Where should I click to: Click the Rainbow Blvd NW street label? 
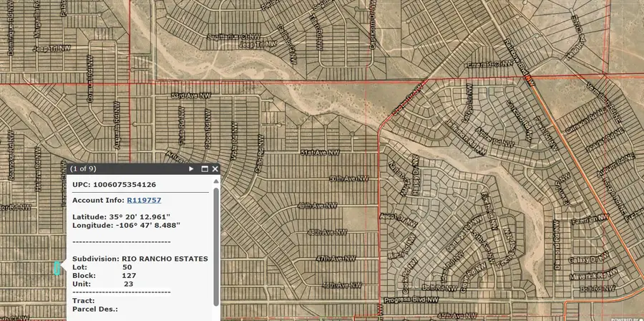[x=519, y=62]
